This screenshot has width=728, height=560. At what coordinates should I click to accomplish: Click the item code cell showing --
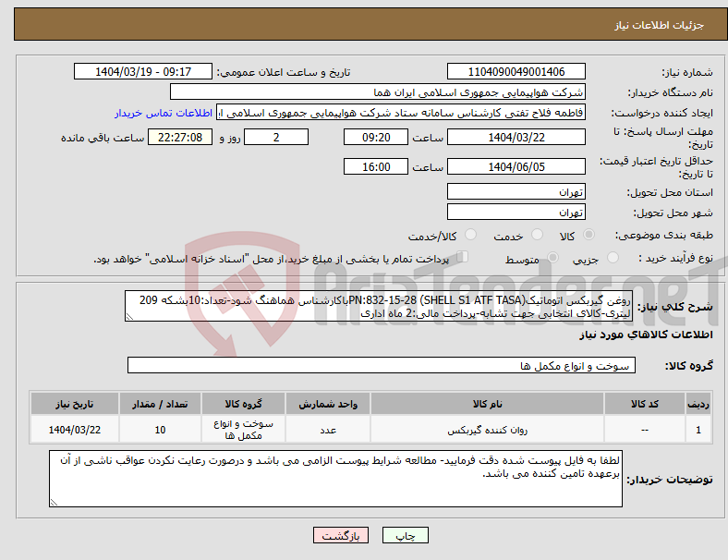645,430
